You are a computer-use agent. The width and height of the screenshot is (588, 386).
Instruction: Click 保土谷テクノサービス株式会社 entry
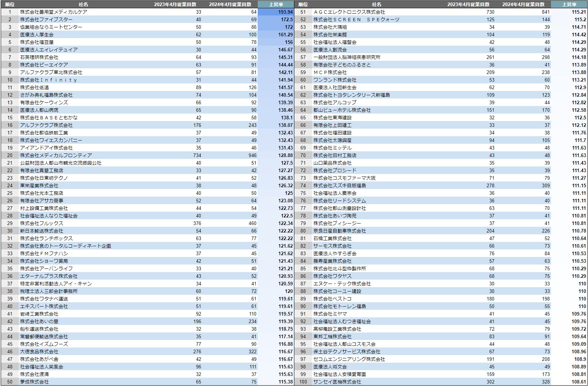[x=347, y=351]
